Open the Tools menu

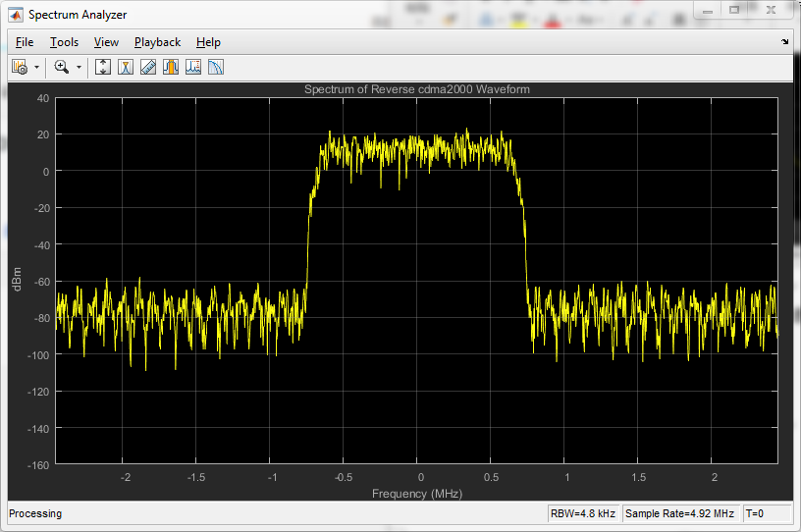[64, 42]
